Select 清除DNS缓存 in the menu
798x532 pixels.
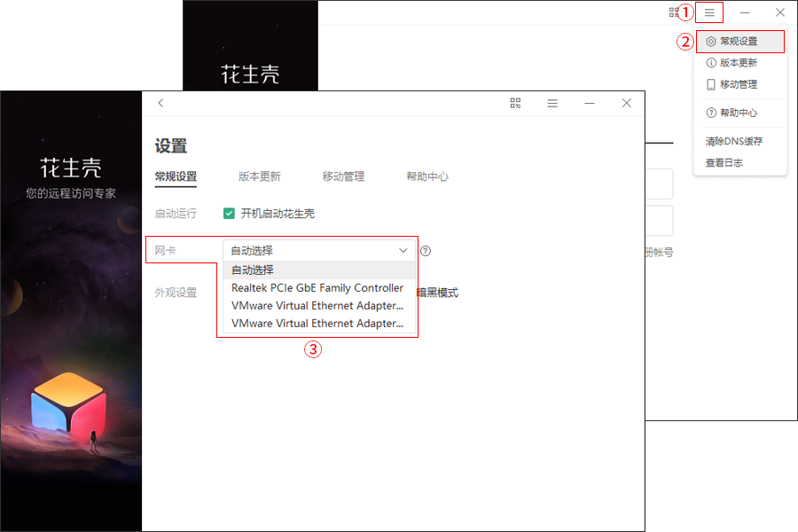734,142
